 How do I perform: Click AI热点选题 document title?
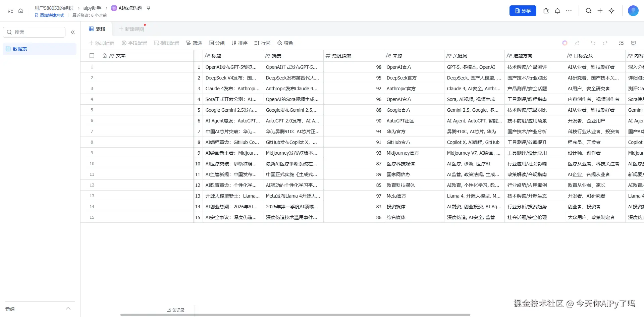(130, 8)
